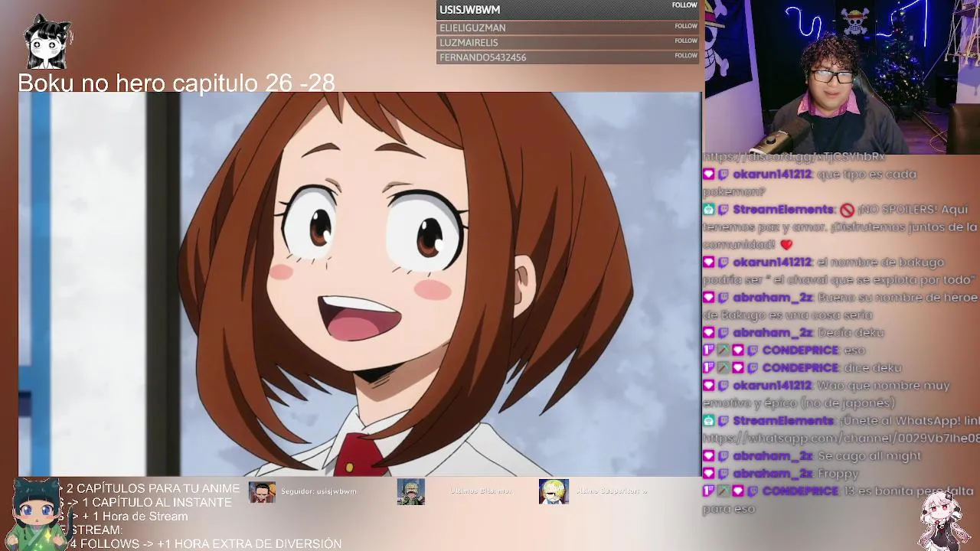
Task: Click the anime video showing the brown-haired girl
Action: 360,285
